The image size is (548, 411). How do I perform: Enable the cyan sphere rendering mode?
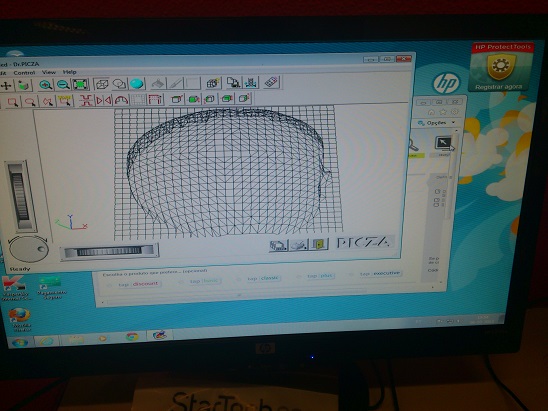point(136,83)
